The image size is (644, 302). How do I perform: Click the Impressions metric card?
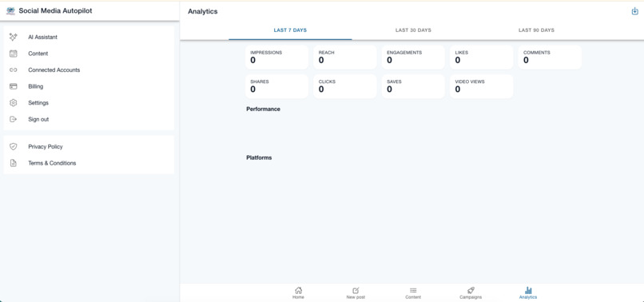[x=276, y=58]
